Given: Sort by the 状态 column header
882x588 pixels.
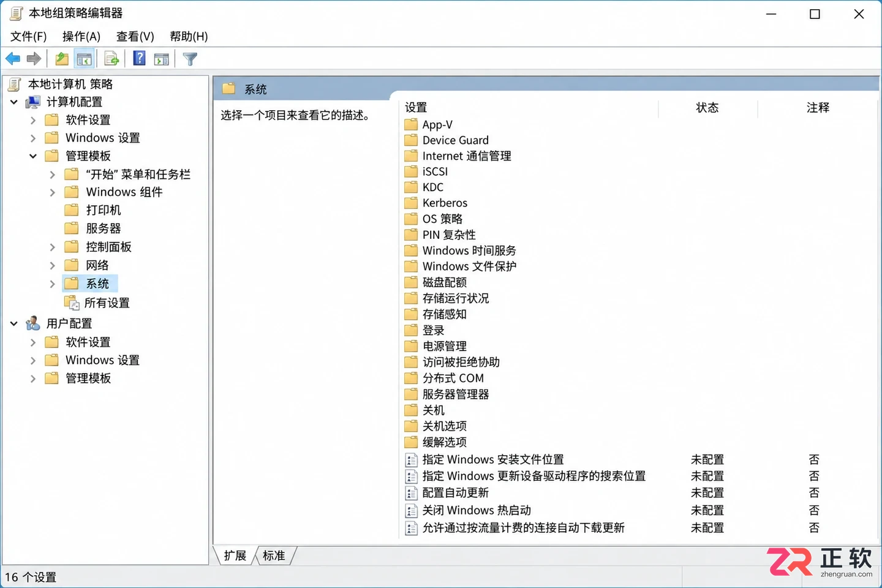Looking at the screenshot, I should (707, 108).
